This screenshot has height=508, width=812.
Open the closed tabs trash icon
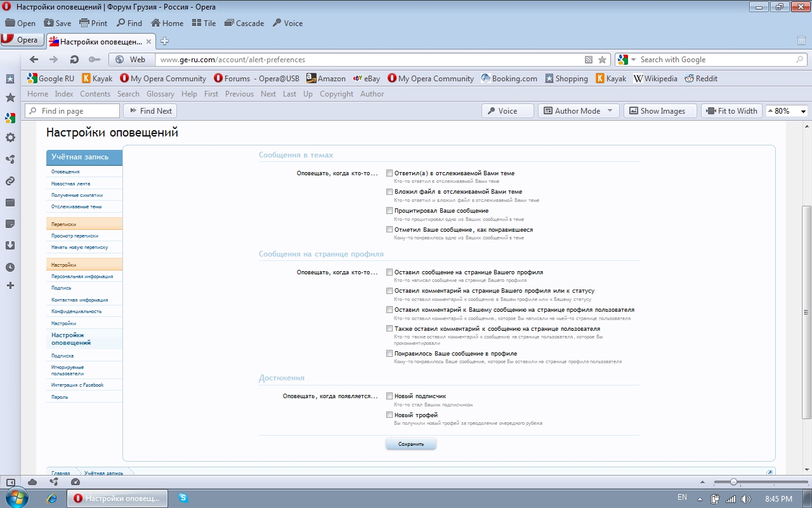(x=801, y=41)
